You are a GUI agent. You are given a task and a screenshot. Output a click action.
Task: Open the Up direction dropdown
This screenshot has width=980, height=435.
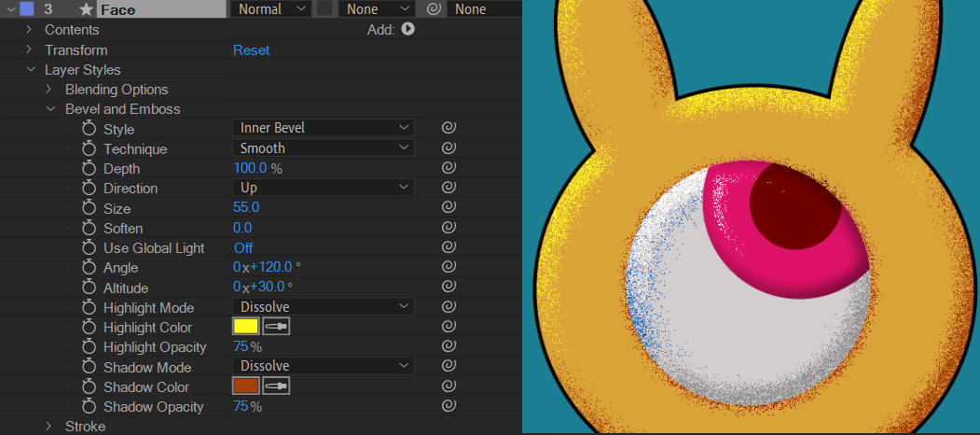[x=324, y=187]
